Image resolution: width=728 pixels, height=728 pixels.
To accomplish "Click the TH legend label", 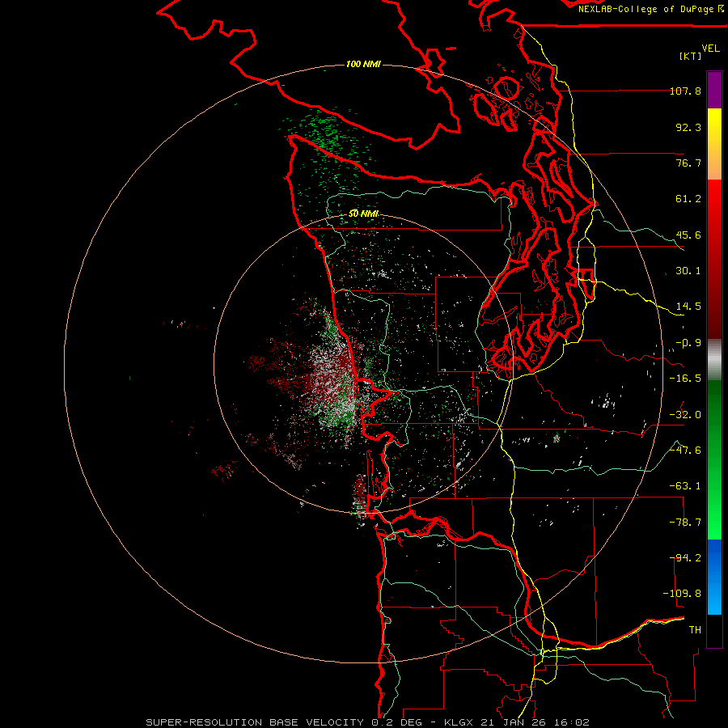I will (x=695, y=630).
